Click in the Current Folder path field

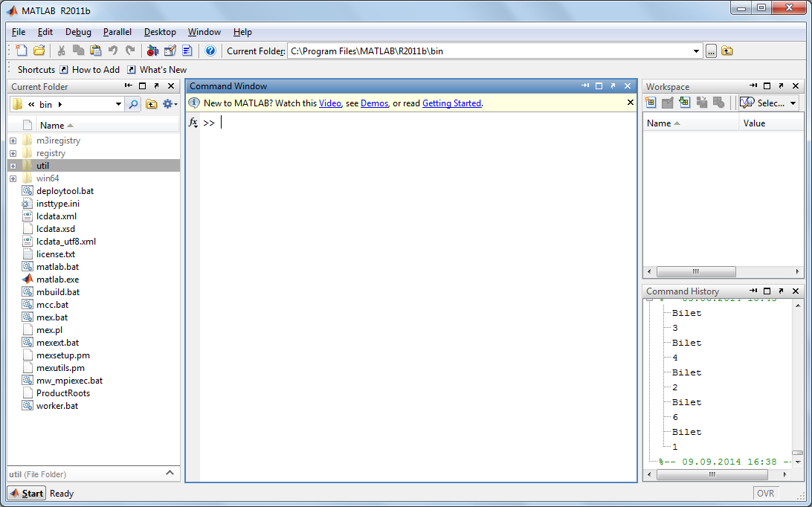pos(489,51)
